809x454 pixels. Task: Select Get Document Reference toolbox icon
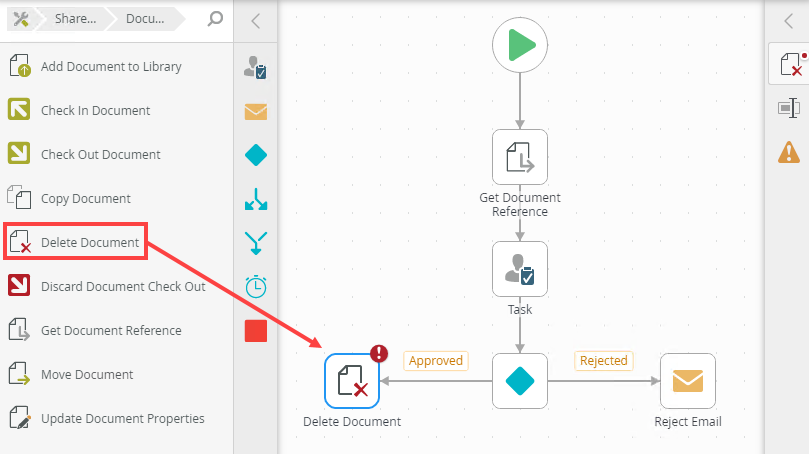click(x=19, y=330)
